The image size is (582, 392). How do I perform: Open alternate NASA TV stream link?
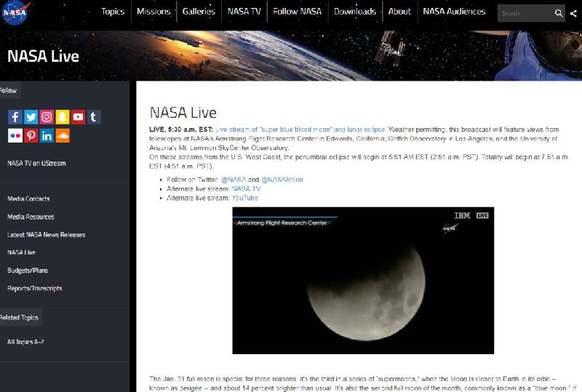click(246, 188)
